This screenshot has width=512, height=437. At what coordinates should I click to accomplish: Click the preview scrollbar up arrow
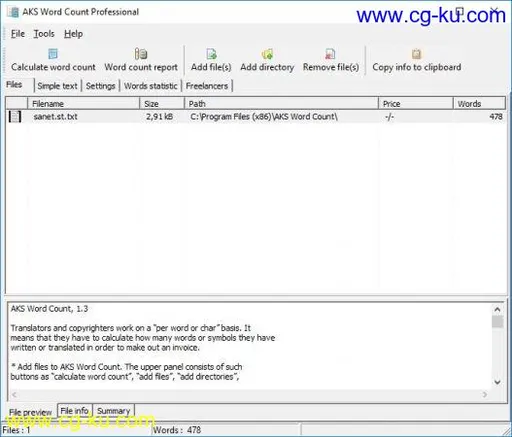(497, 309)
